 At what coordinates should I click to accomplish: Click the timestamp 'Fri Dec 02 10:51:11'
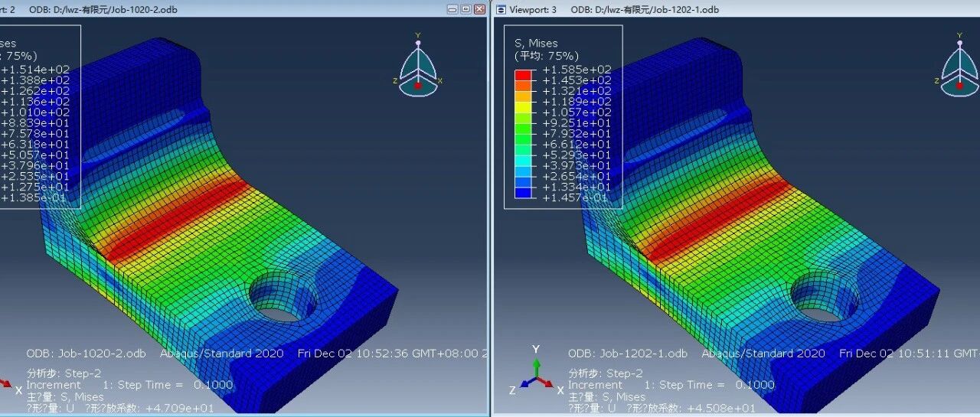[893, 353]
